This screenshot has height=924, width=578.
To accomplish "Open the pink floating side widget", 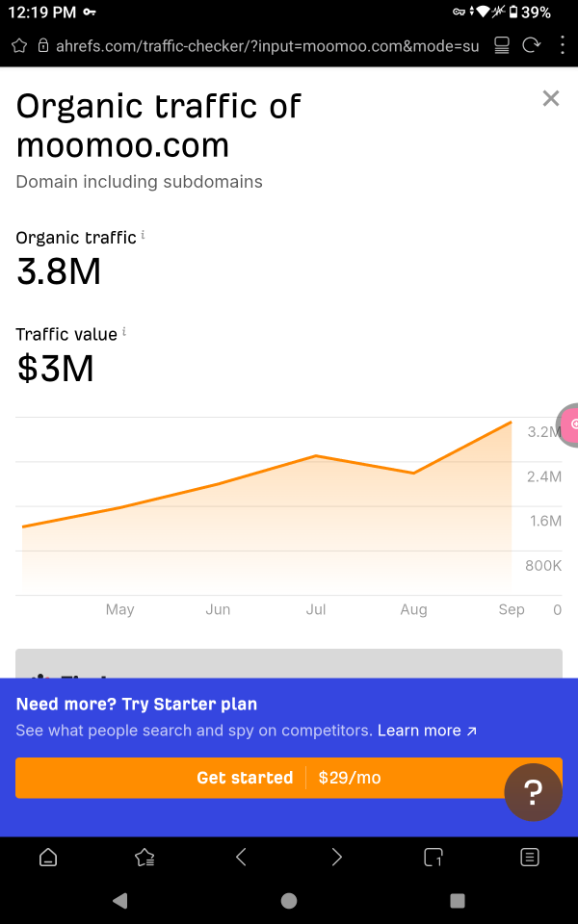I will click(568, 424).
